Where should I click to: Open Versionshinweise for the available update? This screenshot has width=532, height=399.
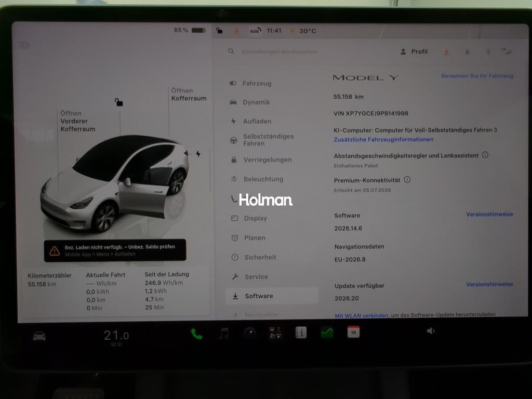click(489, 284)
